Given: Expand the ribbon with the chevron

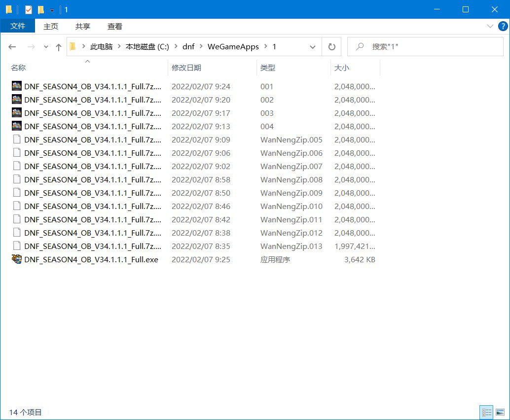Looking at the screenshot, I should 490,26.
